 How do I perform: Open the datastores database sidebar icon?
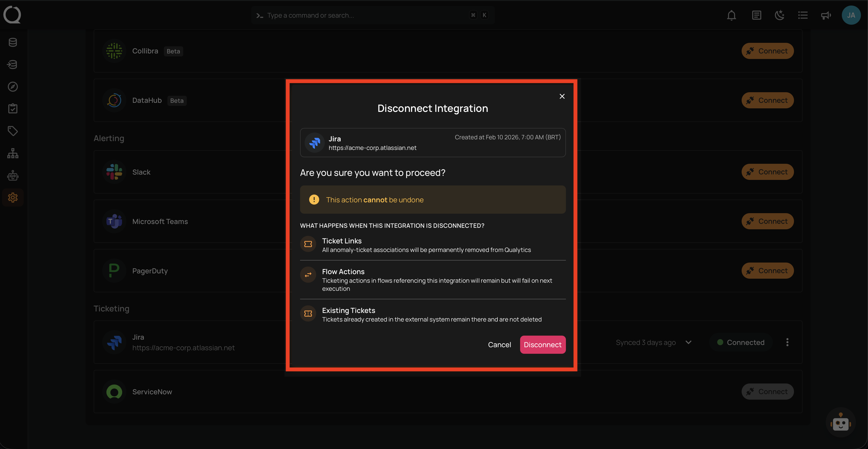[x=13, y=43]
